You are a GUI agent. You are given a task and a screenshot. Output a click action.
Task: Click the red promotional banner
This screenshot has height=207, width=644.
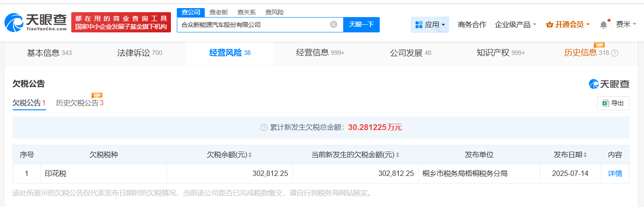(x=121, y=22)
